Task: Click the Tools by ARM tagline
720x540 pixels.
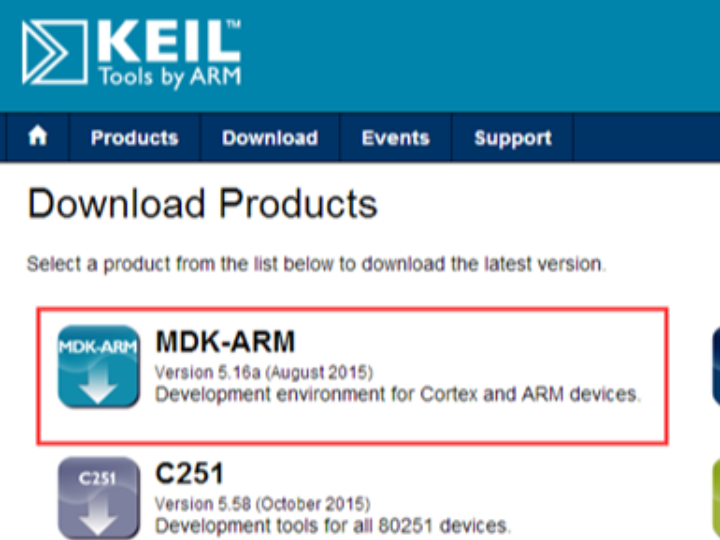Action: click(x=169, y=76)
